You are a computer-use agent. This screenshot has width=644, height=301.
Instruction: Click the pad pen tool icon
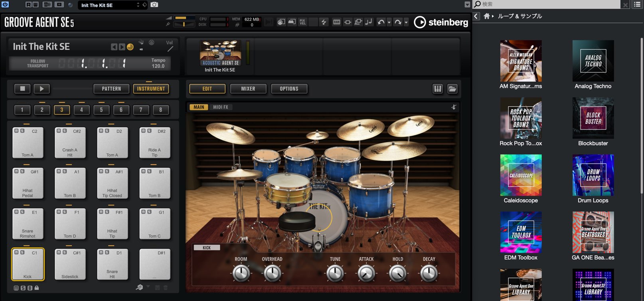[139, 287]
